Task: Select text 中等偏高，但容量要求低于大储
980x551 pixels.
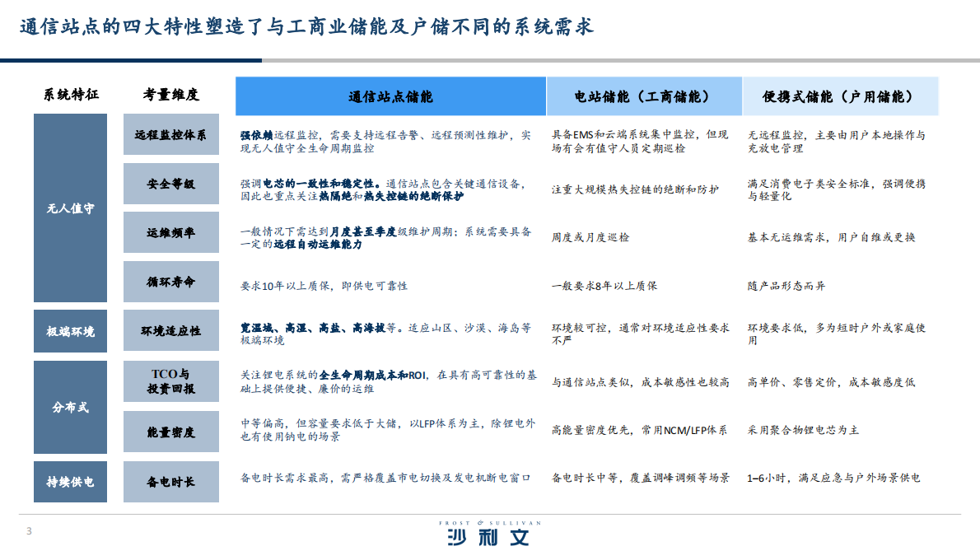Action: 388,430
